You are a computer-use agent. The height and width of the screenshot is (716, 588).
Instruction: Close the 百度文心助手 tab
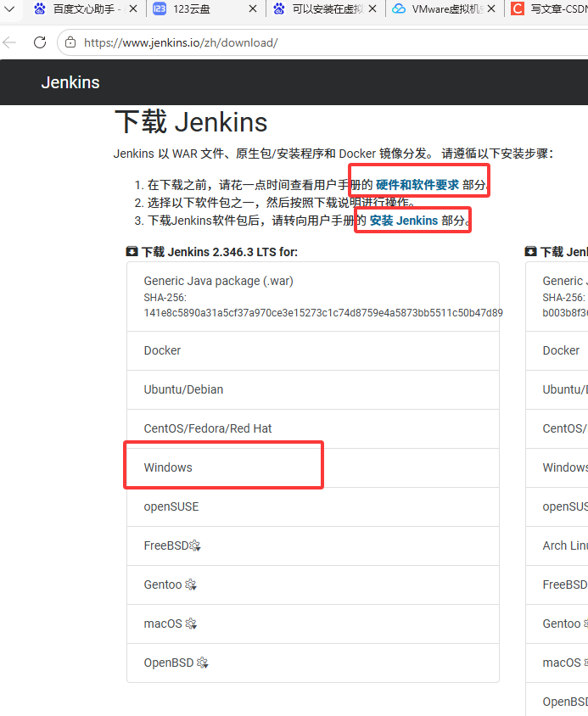point(133,8)
